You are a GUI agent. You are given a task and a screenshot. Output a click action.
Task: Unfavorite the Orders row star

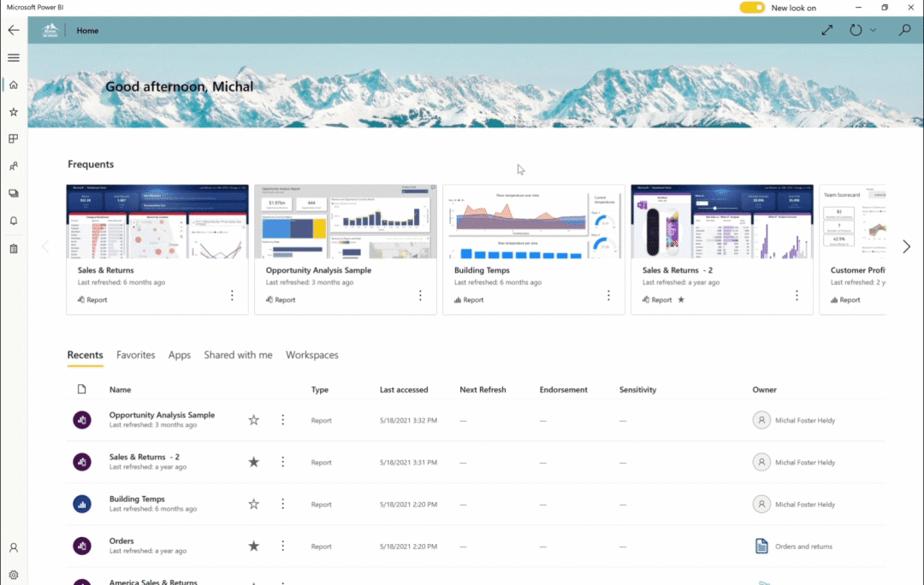point(253,546)
